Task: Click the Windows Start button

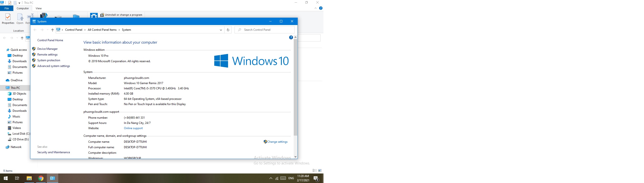Action: [5, 178]
